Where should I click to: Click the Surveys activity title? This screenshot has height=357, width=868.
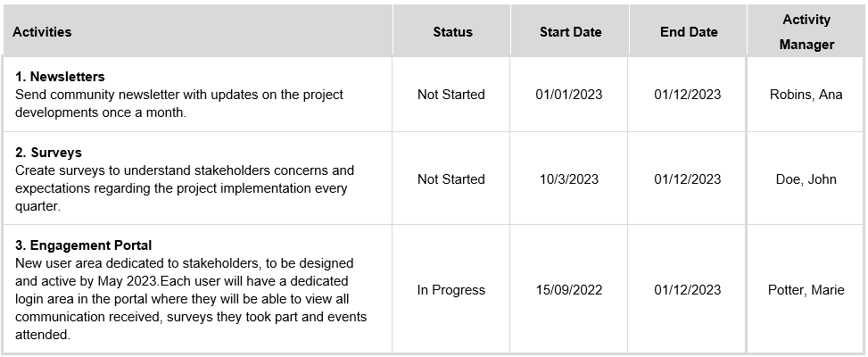(x=48, y=153)
